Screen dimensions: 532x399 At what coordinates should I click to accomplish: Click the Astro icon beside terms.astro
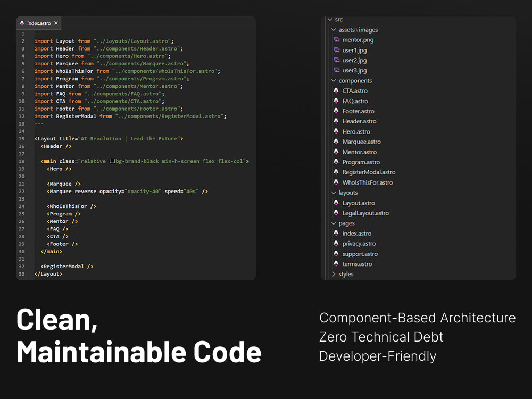(336, 264)
